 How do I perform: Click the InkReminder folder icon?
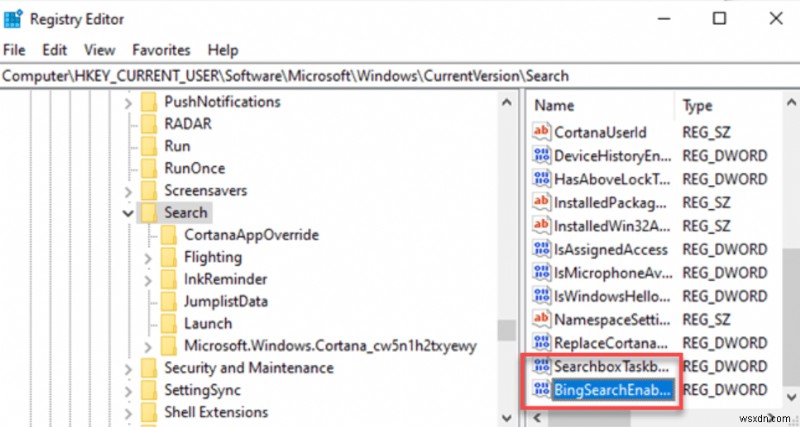[169, 280]
